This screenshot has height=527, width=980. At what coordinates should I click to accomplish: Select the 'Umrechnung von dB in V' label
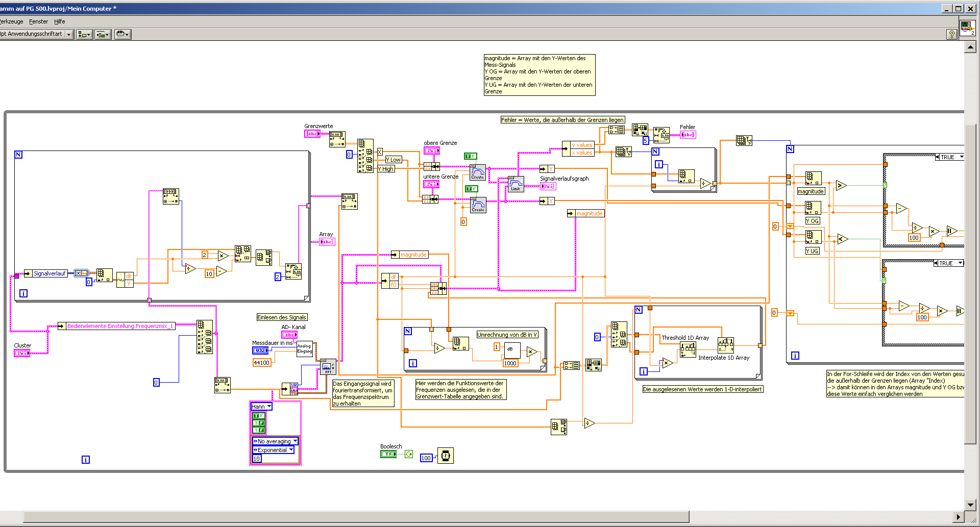(x=507, y=335)
